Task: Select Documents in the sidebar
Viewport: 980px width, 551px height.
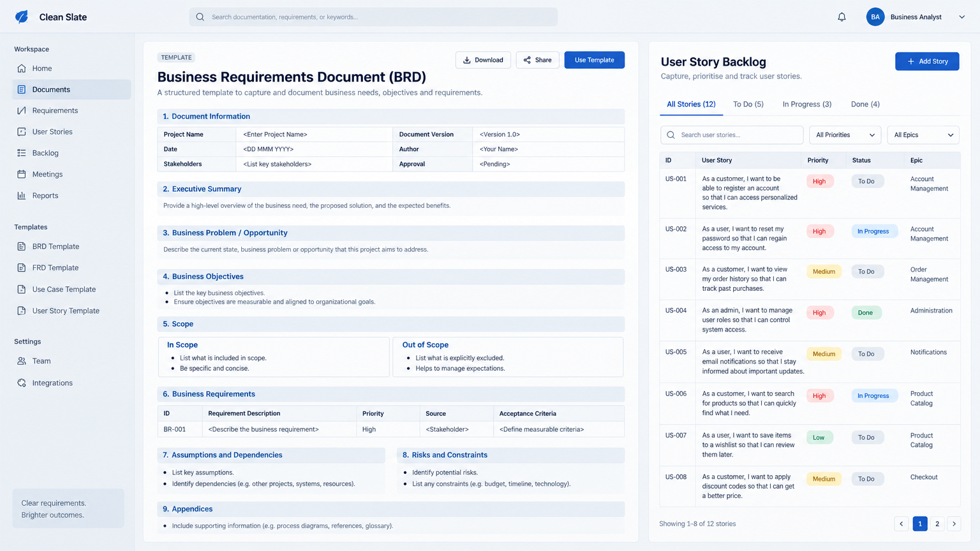Action: coord(71,89)
